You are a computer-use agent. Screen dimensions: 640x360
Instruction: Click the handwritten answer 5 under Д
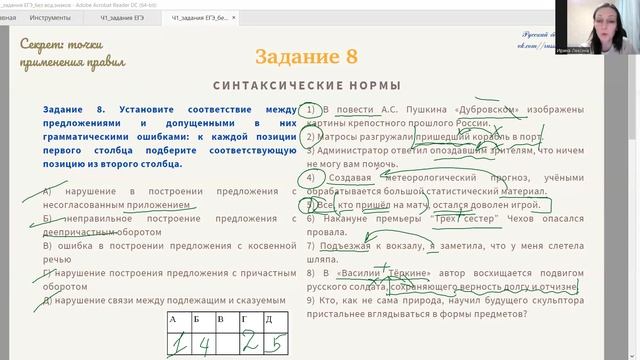(276, 344)
